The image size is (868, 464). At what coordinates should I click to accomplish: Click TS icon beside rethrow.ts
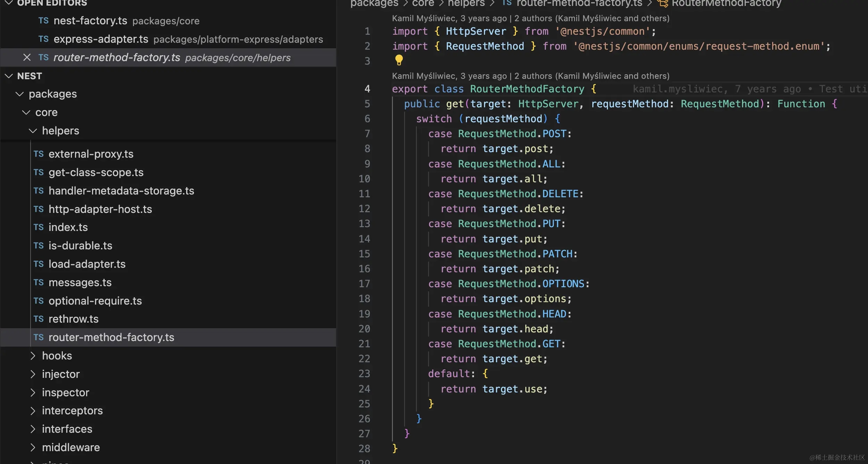(39, 319)
